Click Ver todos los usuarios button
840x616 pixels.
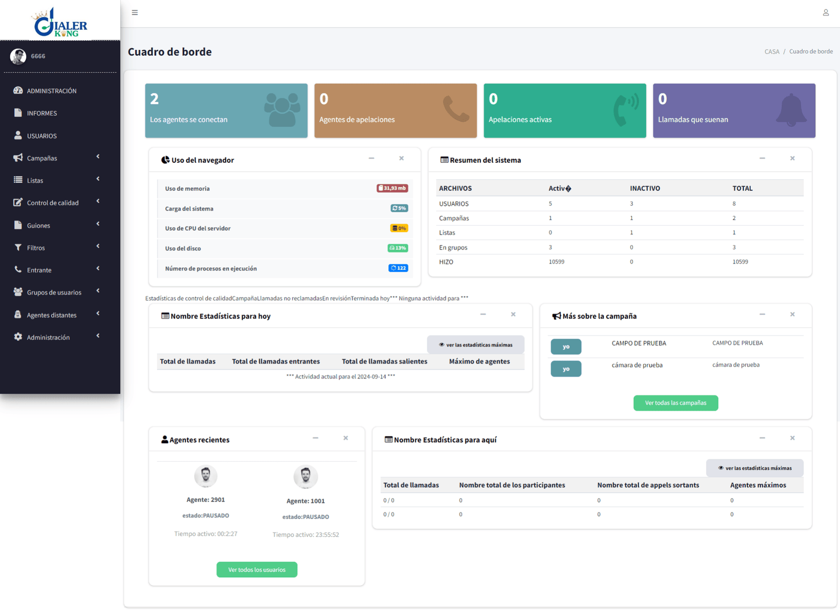tap(257, 569)
